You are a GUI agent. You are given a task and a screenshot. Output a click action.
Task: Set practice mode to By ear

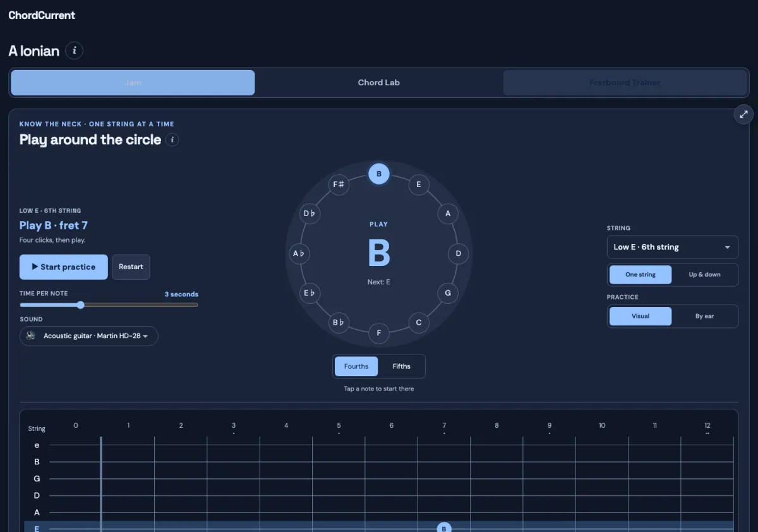tap(704, 316)
